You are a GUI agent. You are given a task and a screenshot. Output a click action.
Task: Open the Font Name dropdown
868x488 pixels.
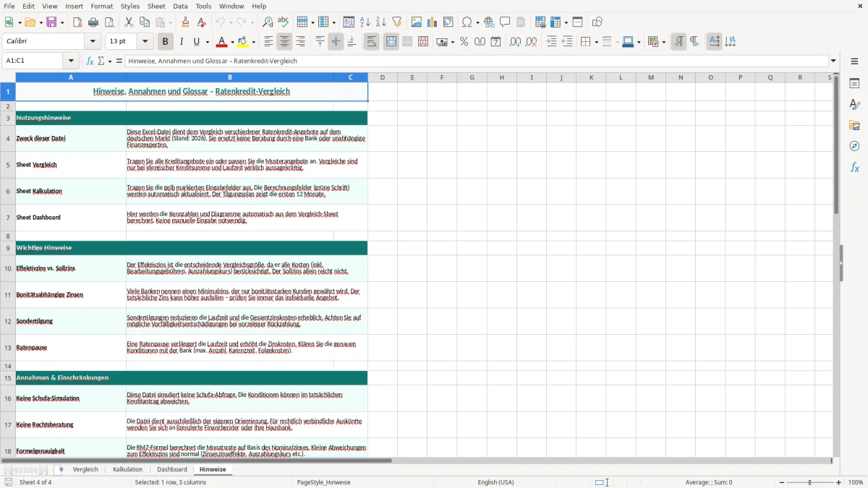[93, 42]
